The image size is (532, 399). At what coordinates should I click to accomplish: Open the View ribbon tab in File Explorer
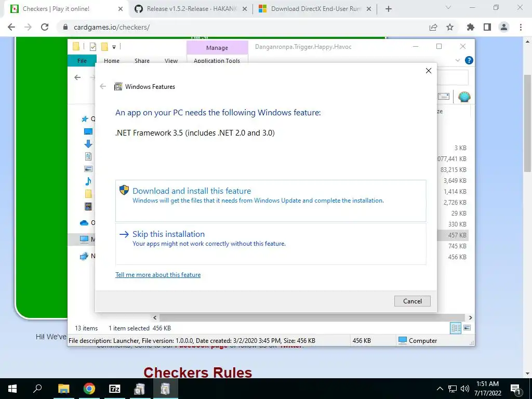click(x=171, y=61)
